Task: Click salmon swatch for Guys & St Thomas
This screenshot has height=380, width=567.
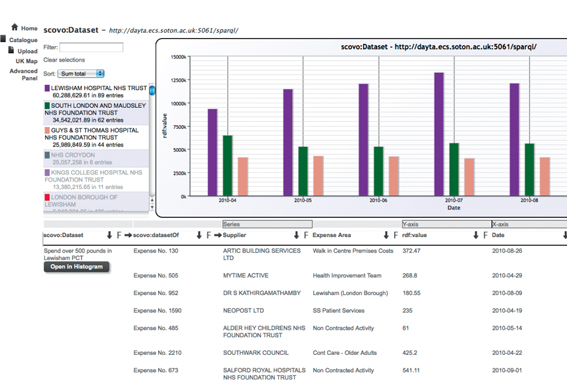Action: coord(47,130)
